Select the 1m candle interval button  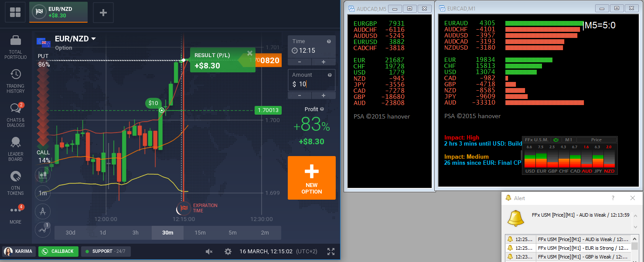tap(43, 193)
